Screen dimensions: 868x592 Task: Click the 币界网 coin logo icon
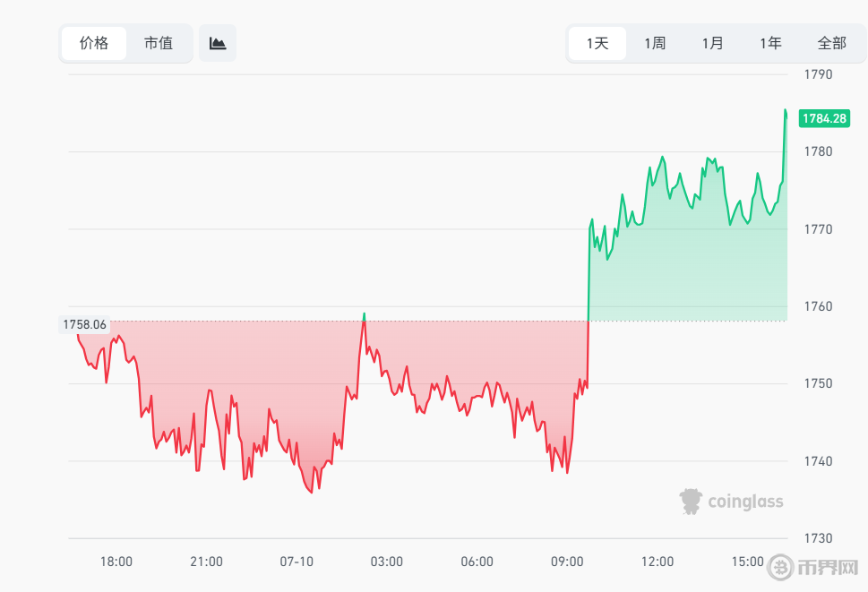click(x=780, y=567)
